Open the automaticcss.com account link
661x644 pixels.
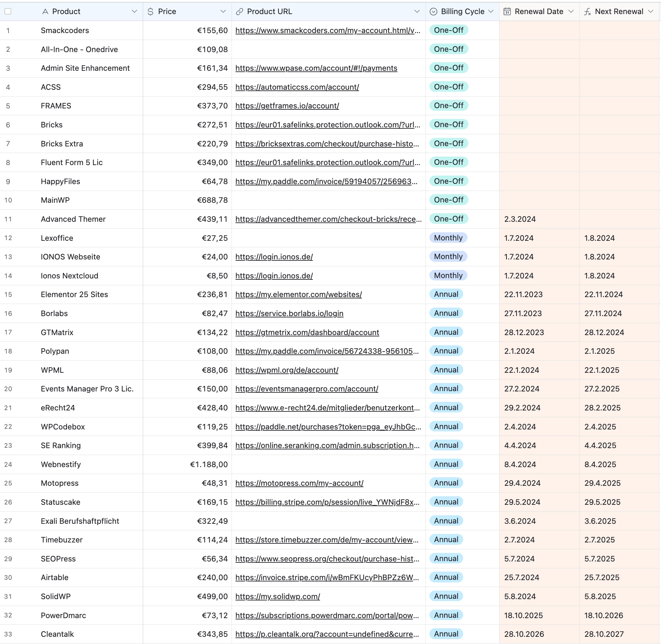tap(297, 87)
